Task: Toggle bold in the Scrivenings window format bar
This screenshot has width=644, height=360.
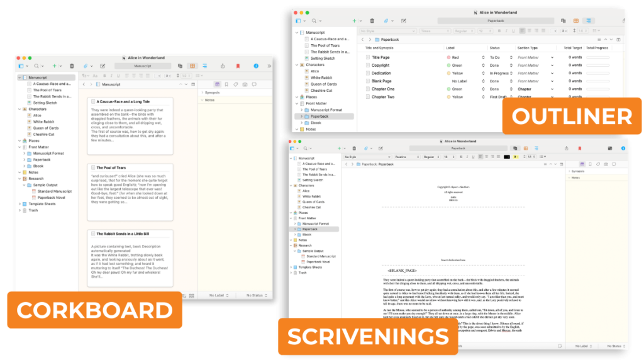Action: (x=460, y=156)
